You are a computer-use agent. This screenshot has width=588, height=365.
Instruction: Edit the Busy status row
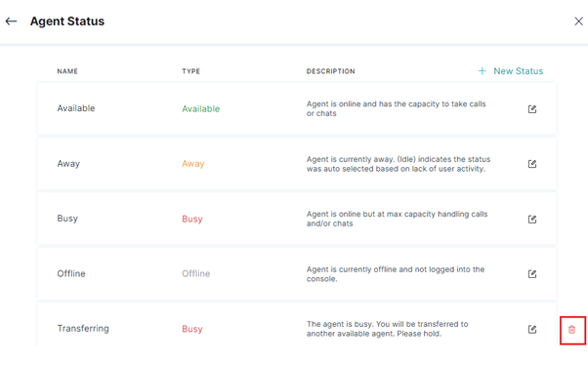tap(532, 219)
